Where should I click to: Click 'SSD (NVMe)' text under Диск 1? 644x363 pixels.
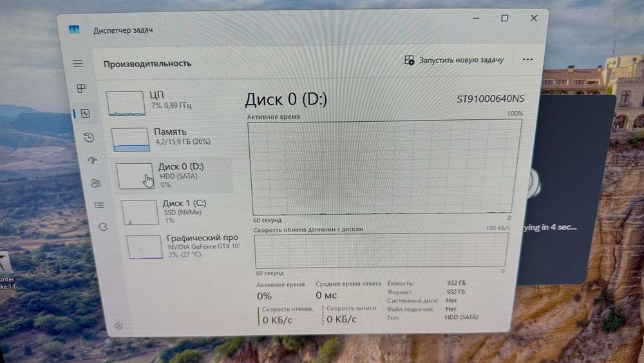(182, 212)
